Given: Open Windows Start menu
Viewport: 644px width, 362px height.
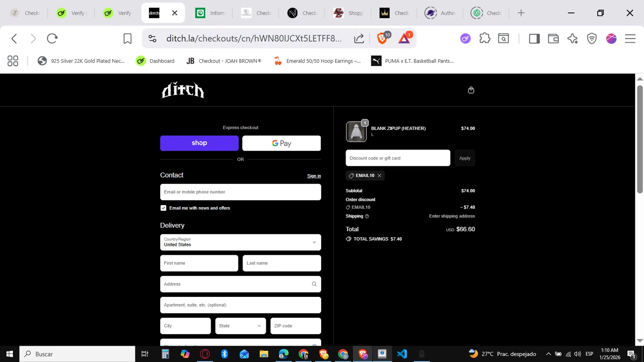Looking at the screenshot, I should coord(9,354).
